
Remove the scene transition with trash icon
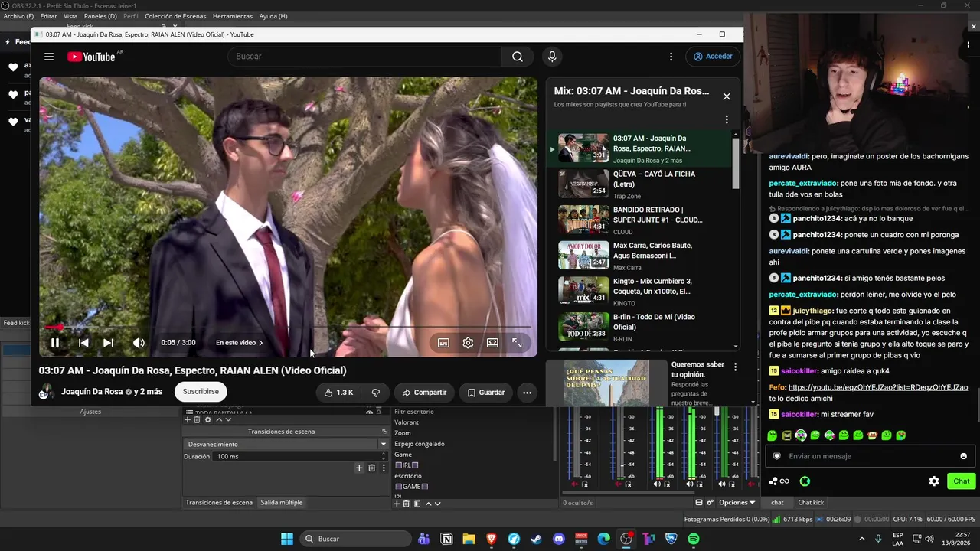(x=371, y=468)
